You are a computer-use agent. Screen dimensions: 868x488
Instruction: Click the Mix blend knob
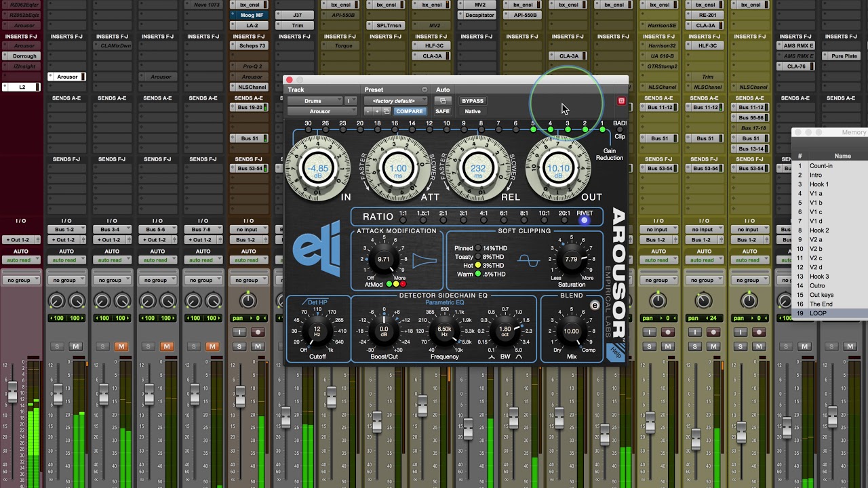point(572,331)
